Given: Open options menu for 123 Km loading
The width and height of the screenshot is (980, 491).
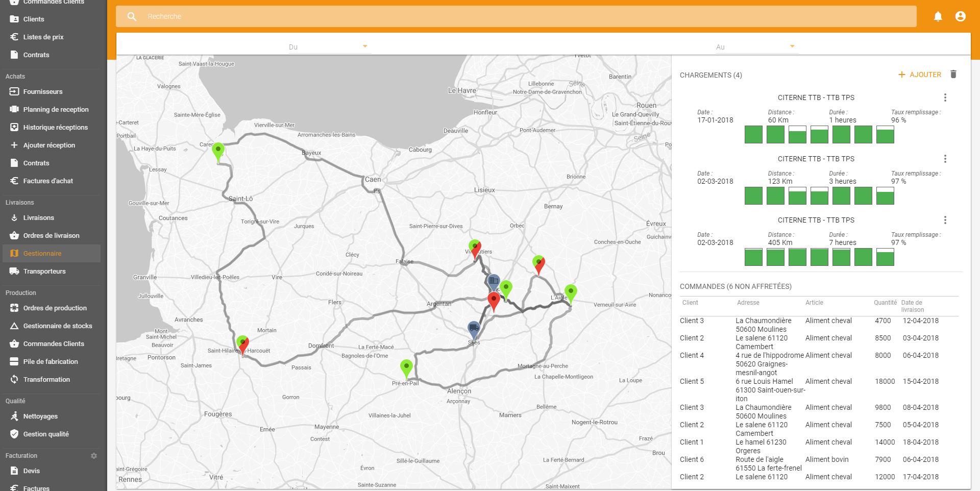Looking at the screenshot, I should 945,159.
